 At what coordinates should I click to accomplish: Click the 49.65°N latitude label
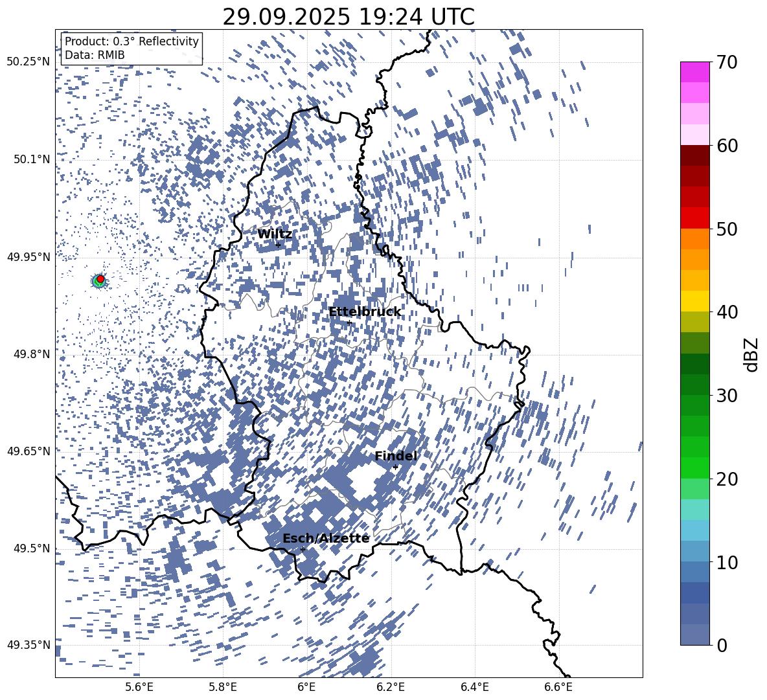[x=29, y=451]
